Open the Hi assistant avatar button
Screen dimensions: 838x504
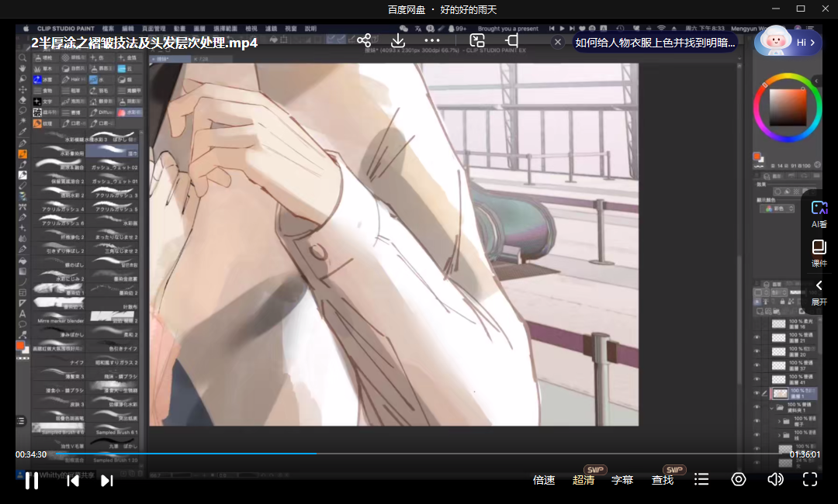[x=788, y=42]
